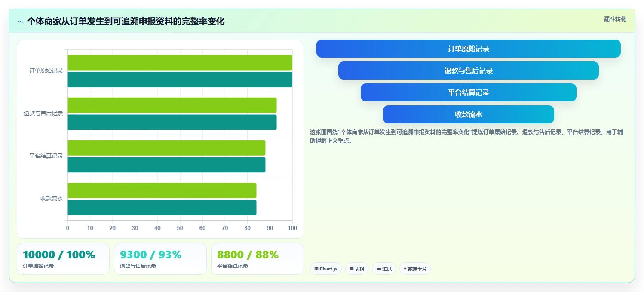
Task: Open the 8800 / 88% stat card
Action: (258, 259)
